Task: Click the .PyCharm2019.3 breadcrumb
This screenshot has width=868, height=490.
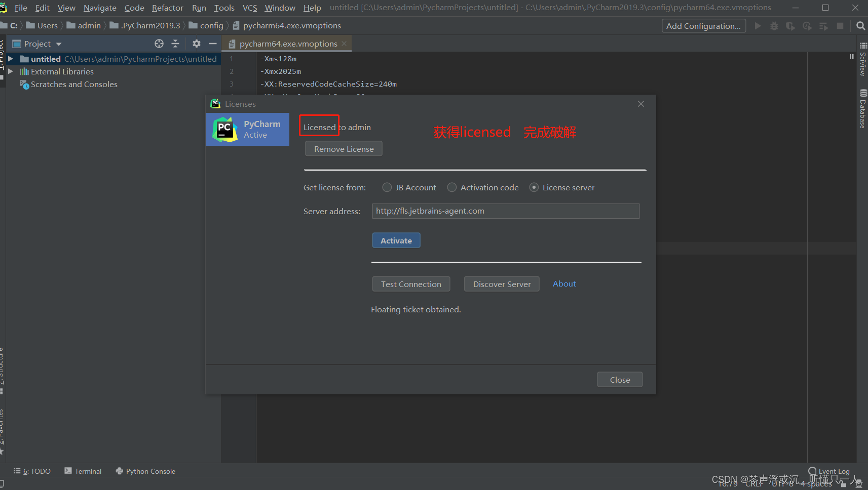Action: 145,25
